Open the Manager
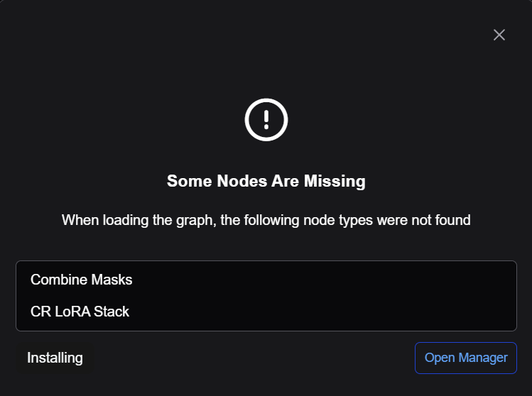The image size is (532, 396). (466, 358)
